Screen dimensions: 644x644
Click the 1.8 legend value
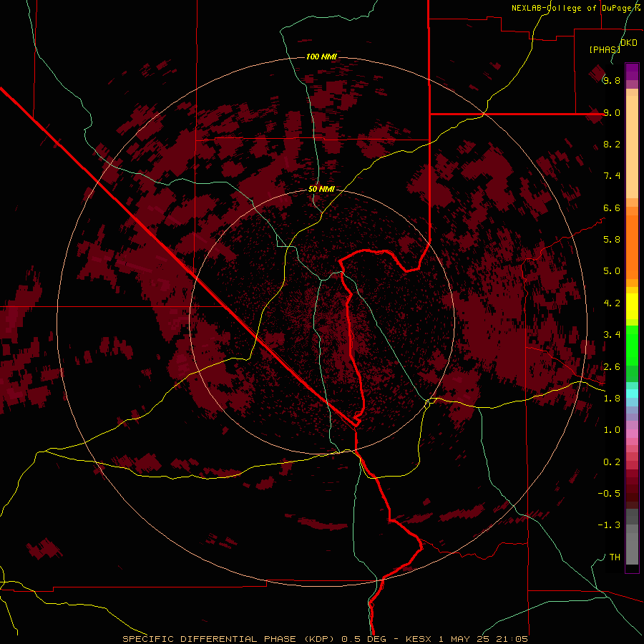(x=612, y=398)
